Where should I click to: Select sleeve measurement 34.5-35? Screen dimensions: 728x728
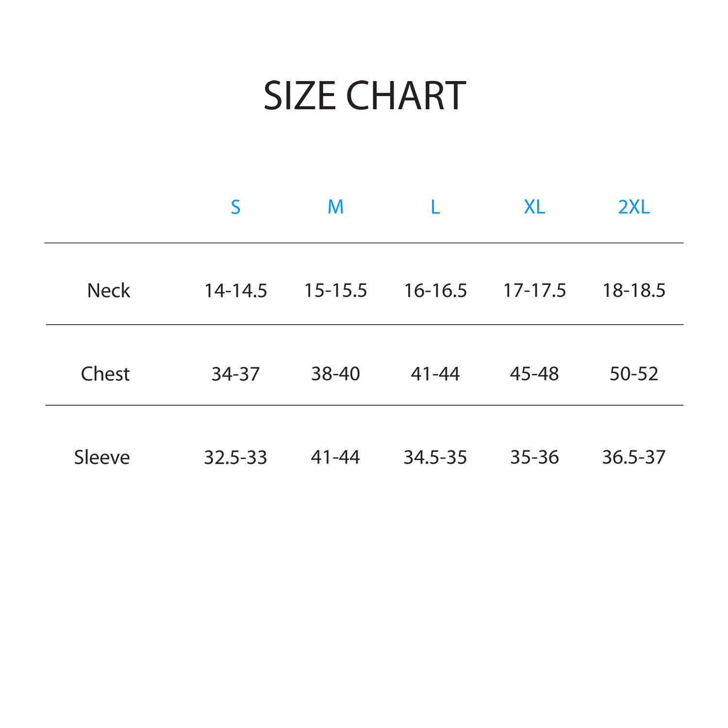(x=435, y=457)
